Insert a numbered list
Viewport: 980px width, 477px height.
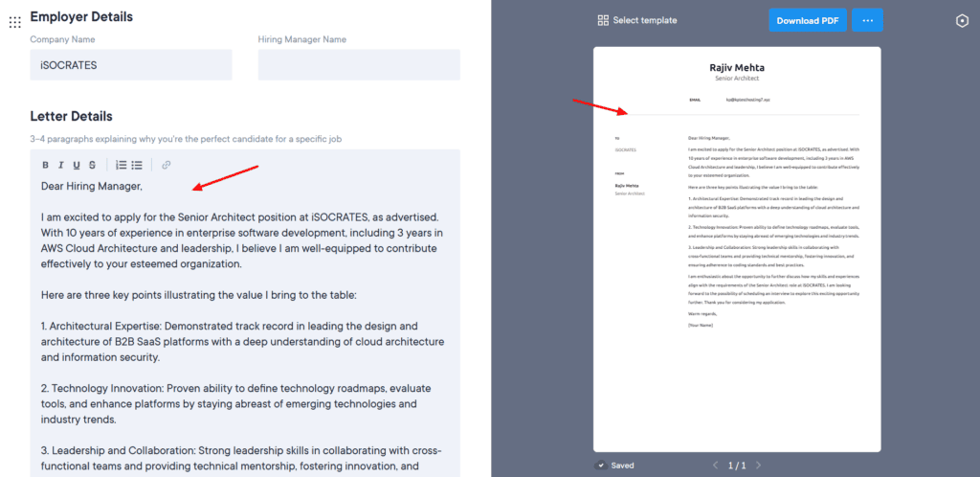[122, 165]
